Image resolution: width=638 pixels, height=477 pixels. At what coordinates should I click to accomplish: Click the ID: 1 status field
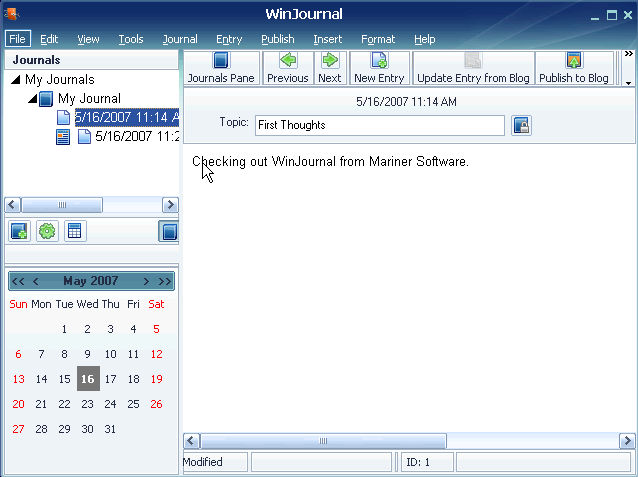pos(427,462)
